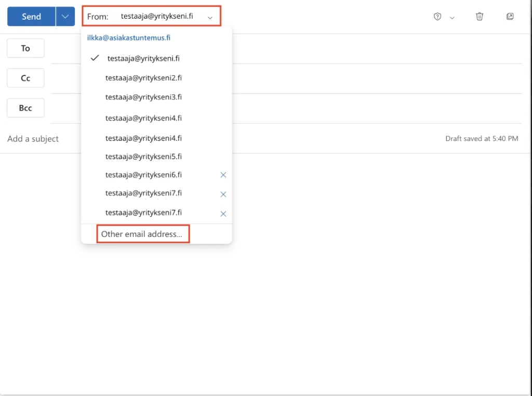
Task: Select testaaja@yritykseni5.fi as sender
Action: tap(156, 156)
